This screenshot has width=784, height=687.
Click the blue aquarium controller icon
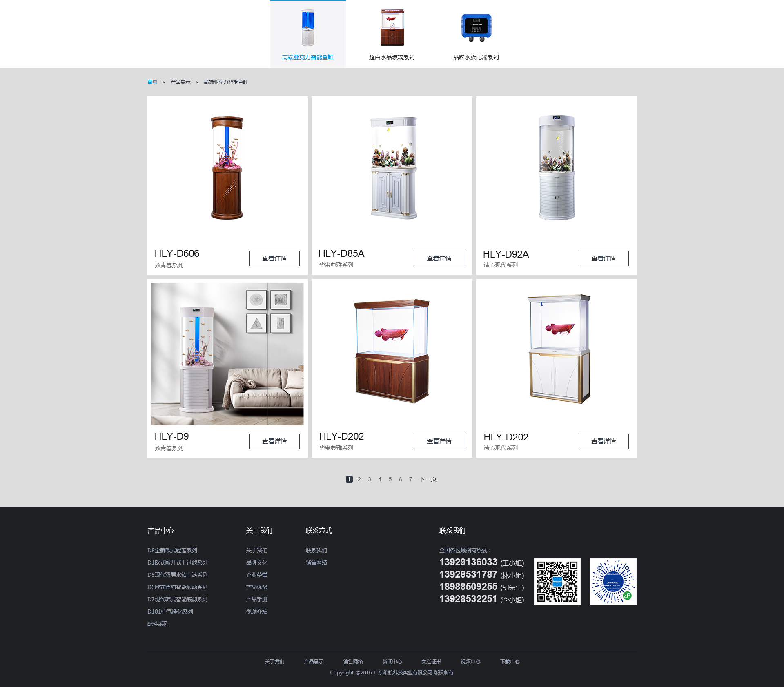click(476, 28)
